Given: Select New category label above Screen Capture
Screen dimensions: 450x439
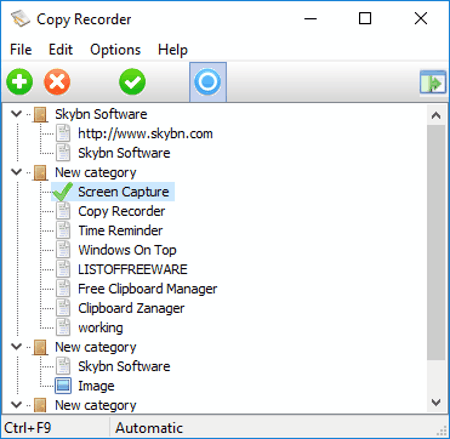Looking at the screenshot, I should click(95, 172).
